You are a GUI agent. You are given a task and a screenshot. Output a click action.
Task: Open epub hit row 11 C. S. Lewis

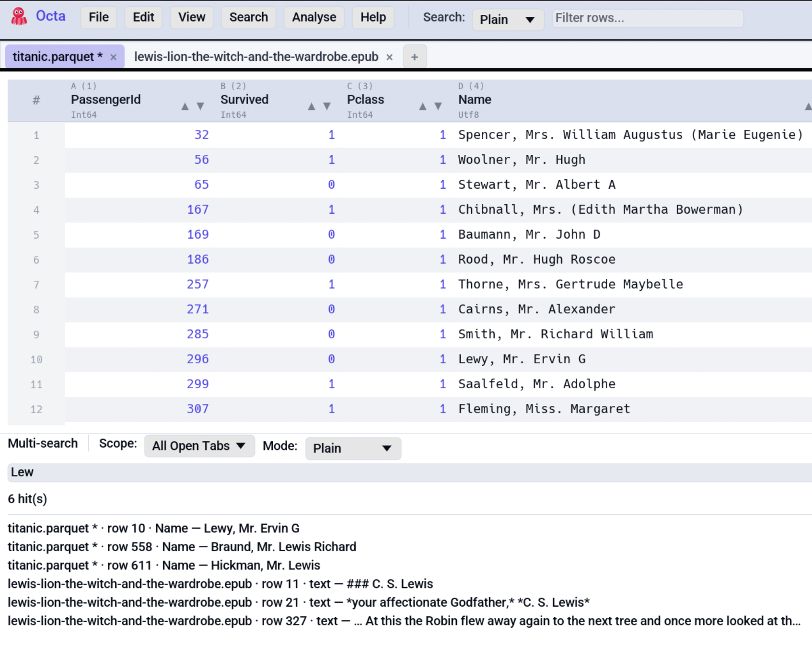[x=220, y=584]
